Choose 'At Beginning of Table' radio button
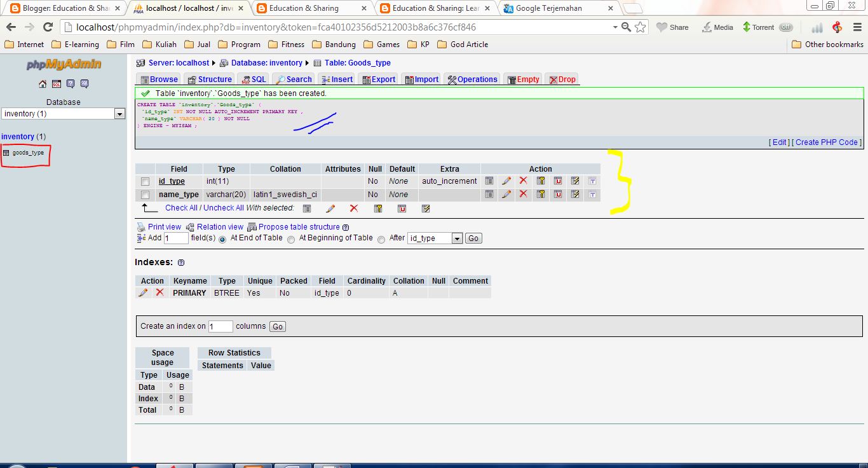The width and height of the screenshot is (868, 468). click(x=291, y=238)
